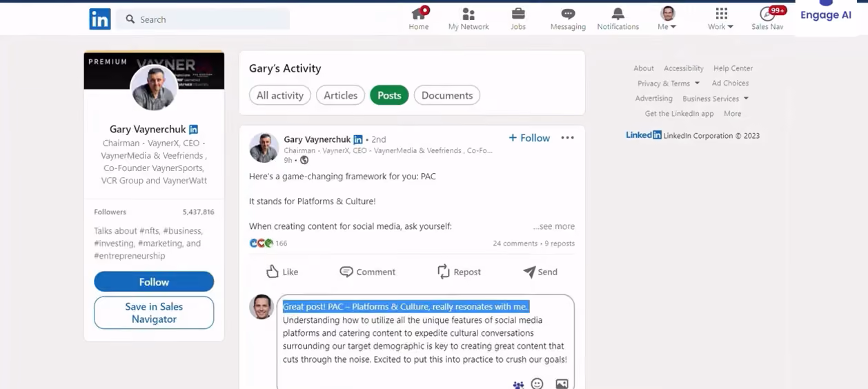The image size is (868, 389).
Task: Open the Ad Choices footer link
Action: [730, 83]
